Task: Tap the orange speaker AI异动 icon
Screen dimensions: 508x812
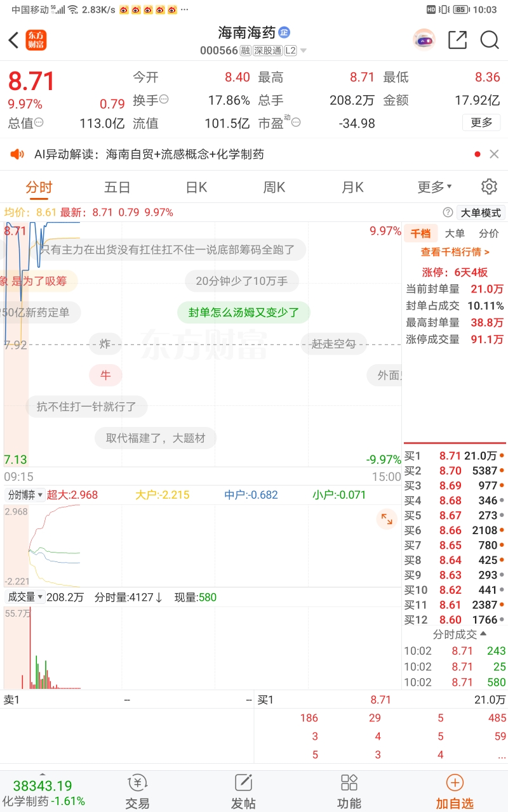Action: point(17,154)
